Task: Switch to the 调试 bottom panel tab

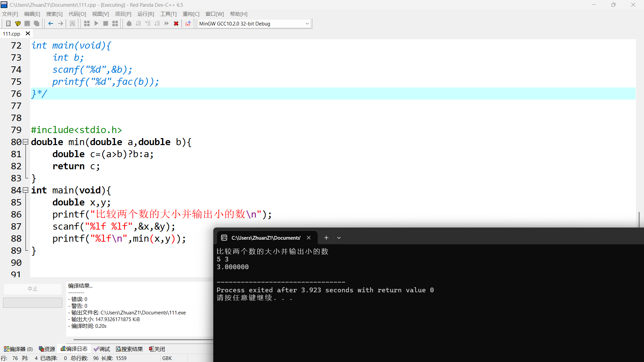Action: point(102,349)
